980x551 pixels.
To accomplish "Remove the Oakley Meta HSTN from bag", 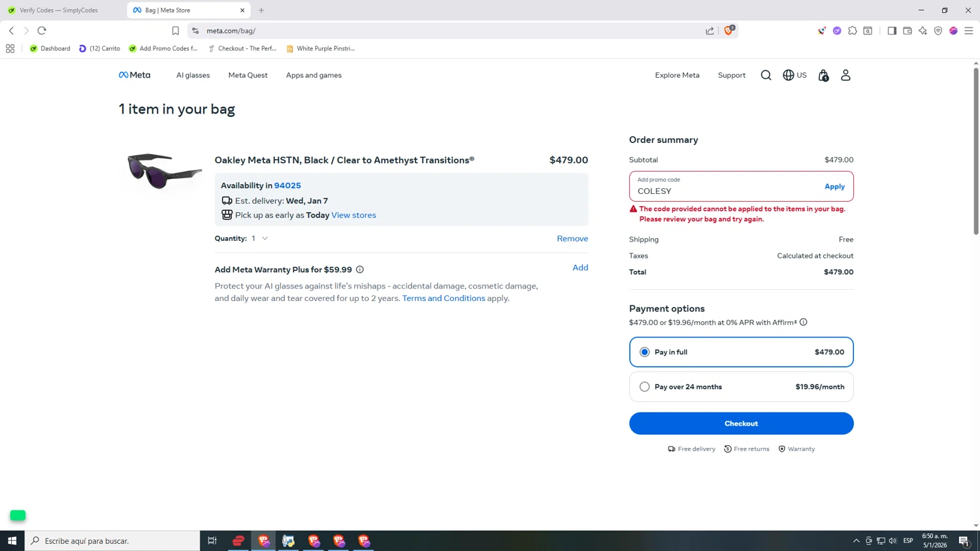I will pyautogui.click(x=572, y=238).
